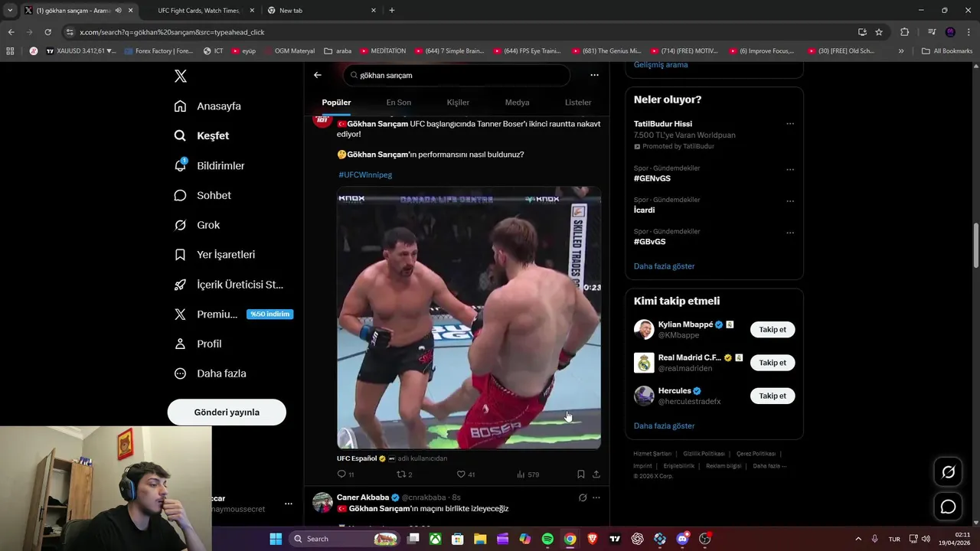
Task: Open Profil page
Action: pyautogui.click(x=198, y=344)
